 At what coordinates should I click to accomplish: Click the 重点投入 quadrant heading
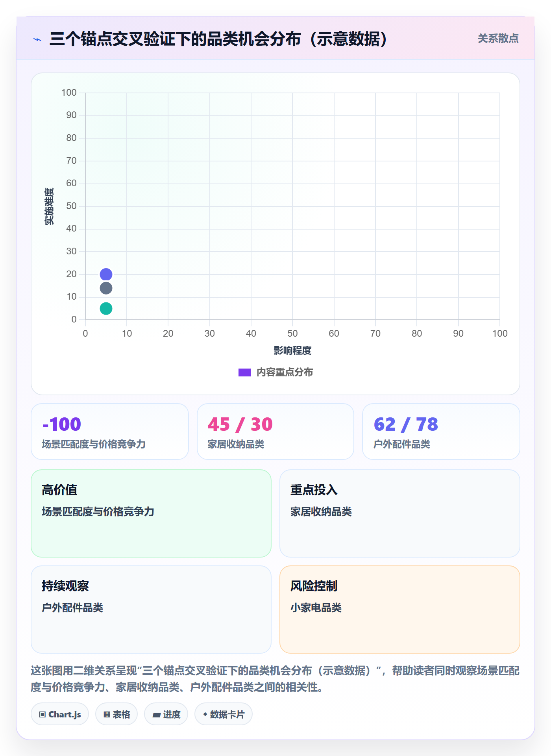314,490
